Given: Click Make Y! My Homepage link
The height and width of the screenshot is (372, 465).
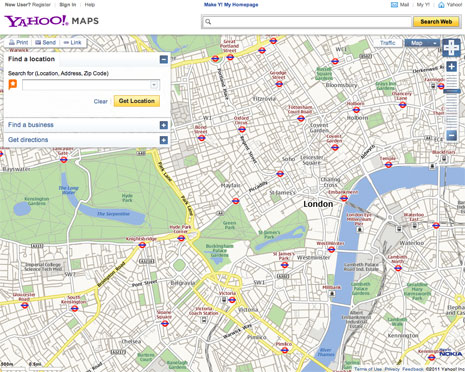Looking at the screenshot, I should (231, 5).
